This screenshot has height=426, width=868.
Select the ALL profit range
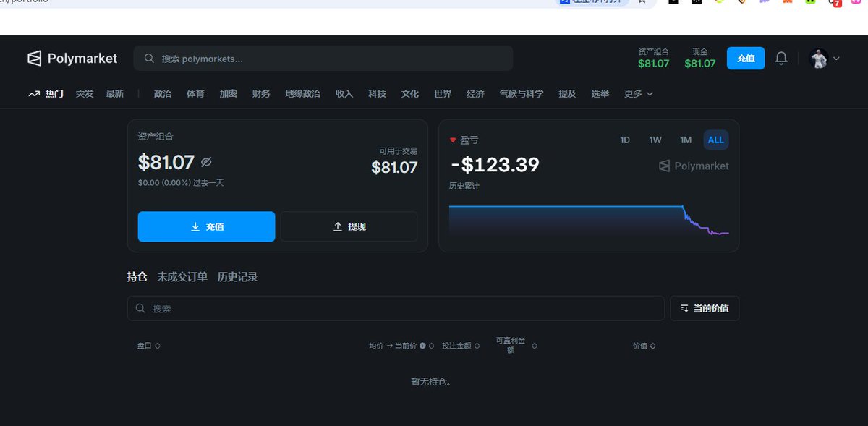coord(715,140)
